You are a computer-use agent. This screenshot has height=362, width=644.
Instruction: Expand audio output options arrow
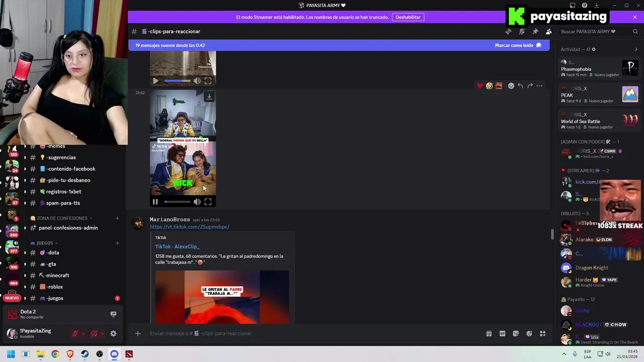pos(103,333)
